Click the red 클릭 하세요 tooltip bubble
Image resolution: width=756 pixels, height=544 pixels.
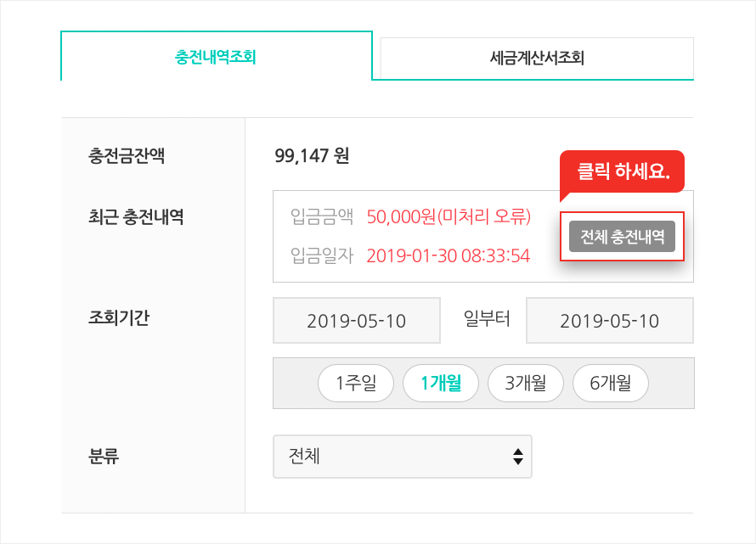pyautogui.click(x=623, y=171)
